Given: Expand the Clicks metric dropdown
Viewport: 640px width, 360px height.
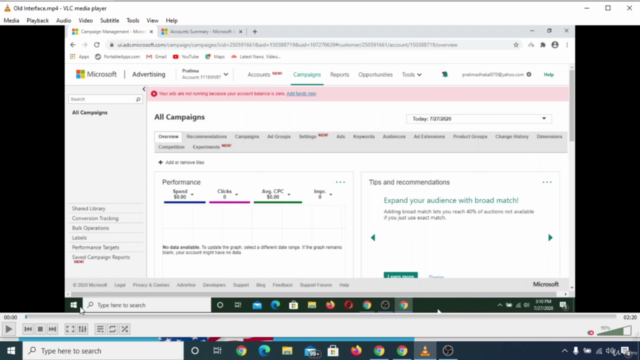Looking at the screenshot, I should pyautogui.click(x=237, y=194).
